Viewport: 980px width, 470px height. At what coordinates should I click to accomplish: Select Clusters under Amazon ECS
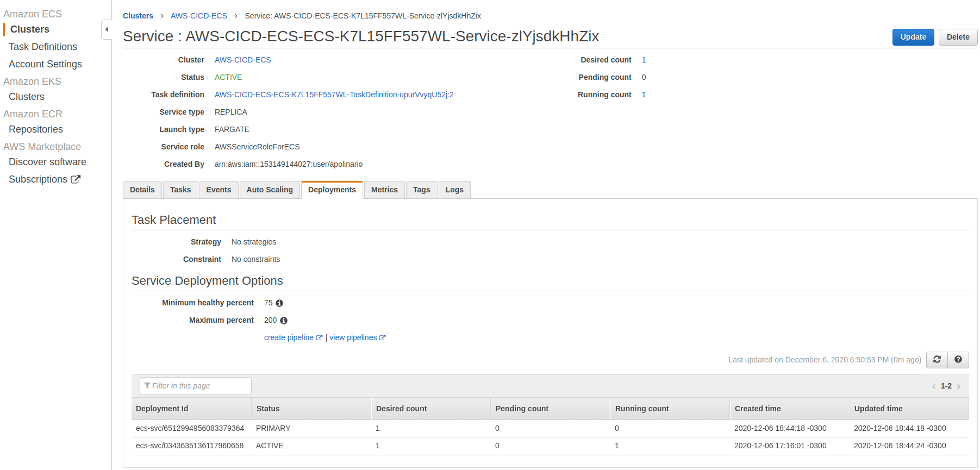click(30, 29)
